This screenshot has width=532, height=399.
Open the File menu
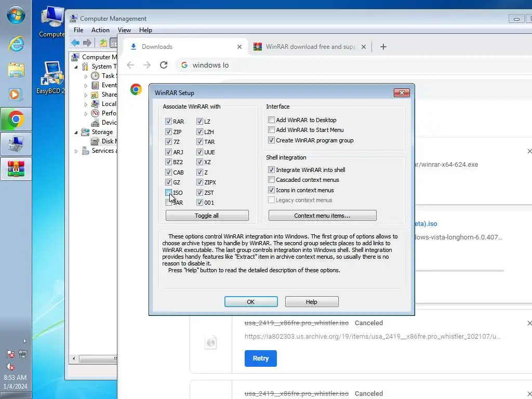coord(78,30)
